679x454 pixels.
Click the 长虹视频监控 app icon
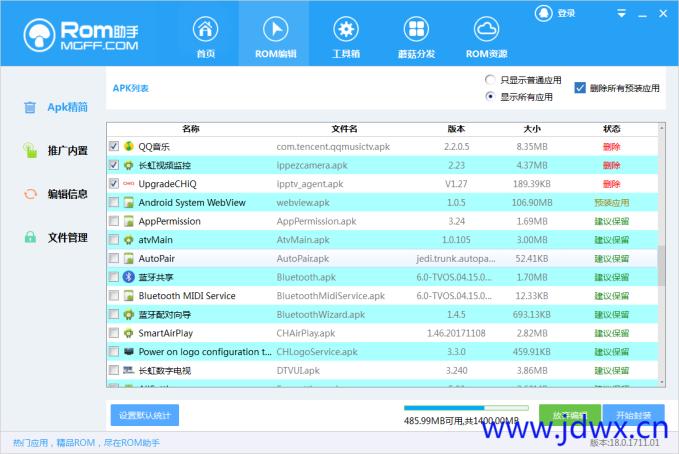pos(129,165)
